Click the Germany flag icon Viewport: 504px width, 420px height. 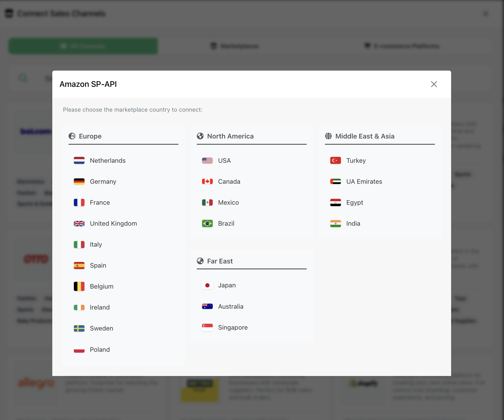coord(79,181)
